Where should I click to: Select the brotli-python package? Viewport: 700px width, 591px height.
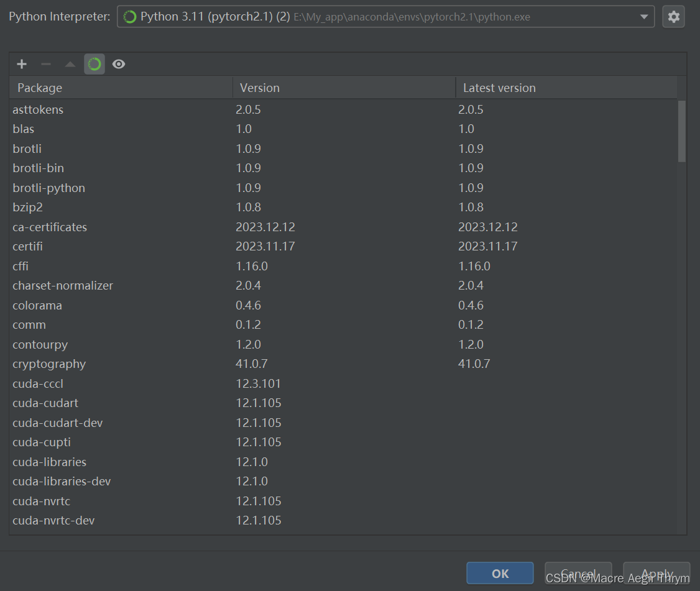(48, 188)
